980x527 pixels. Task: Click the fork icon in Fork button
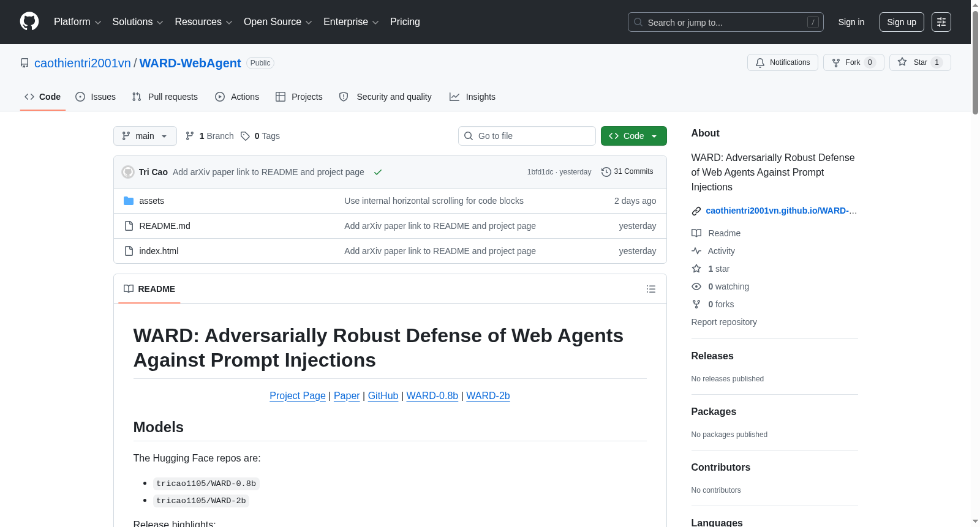pos(836,62)
